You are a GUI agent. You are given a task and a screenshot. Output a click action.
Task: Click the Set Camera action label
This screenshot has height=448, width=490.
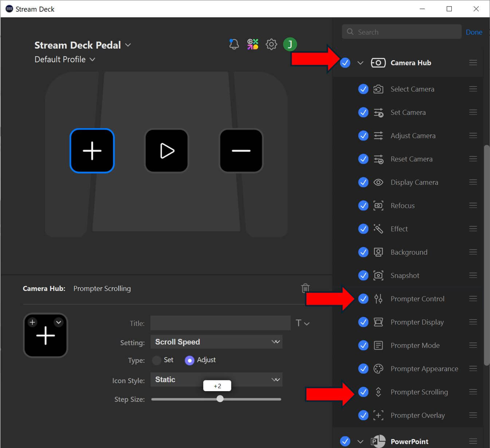(x=408, y=113)
